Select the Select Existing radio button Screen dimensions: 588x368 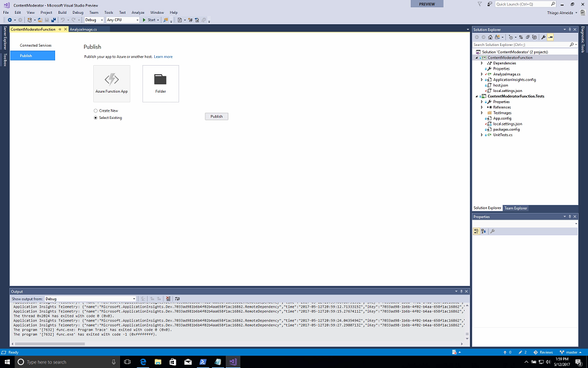[96, 118]
